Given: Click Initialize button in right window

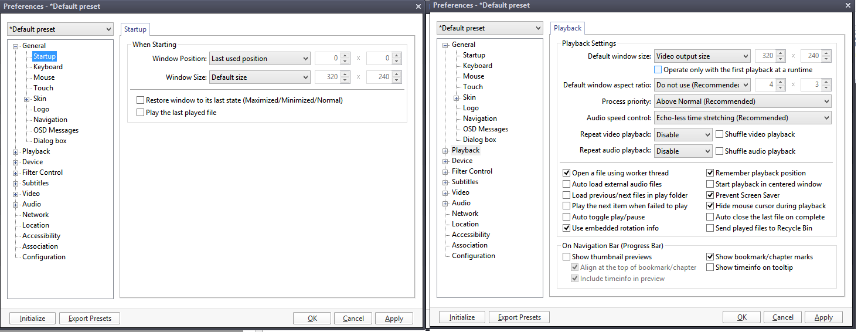Looking at the screenshot, I should point(462,317).
